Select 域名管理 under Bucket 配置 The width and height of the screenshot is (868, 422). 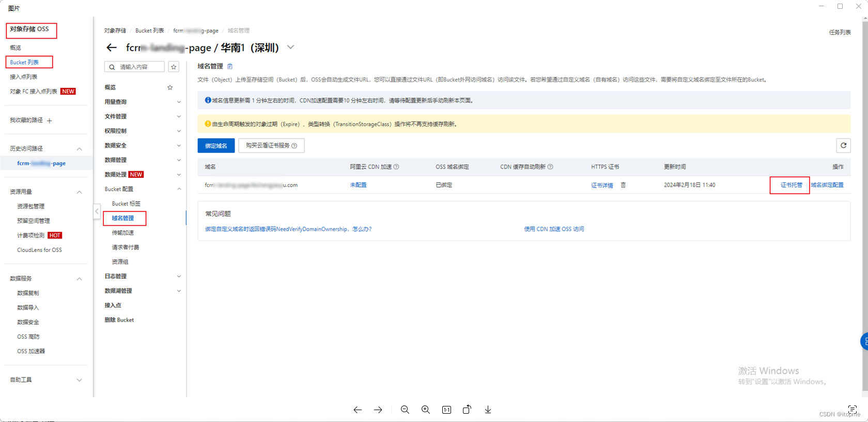[x=123, y=218]
